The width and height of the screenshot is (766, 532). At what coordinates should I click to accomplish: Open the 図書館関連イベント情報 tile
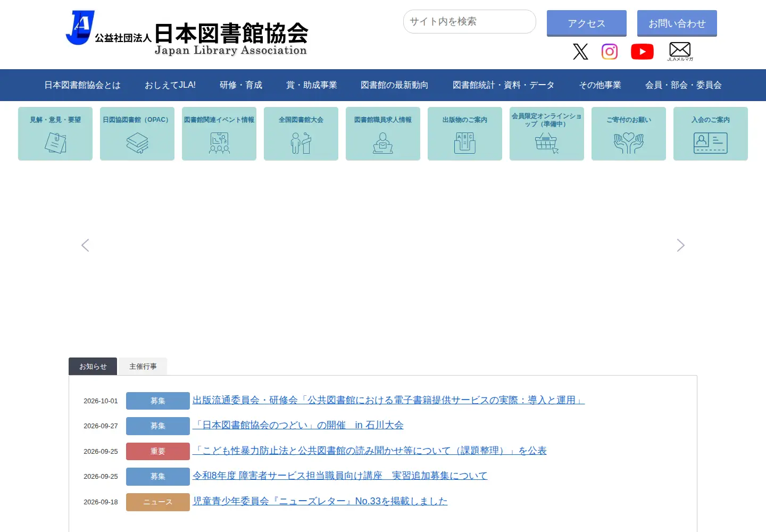click(x=219, y=134)
